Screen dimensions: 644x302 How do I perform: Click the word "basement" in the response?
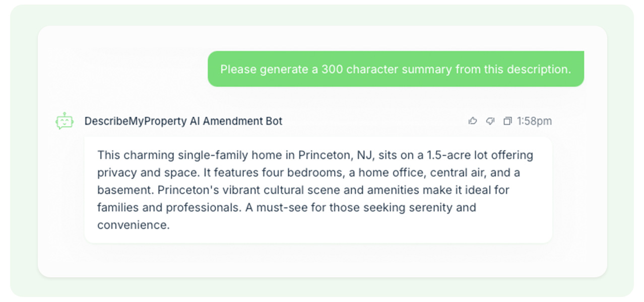124,190
